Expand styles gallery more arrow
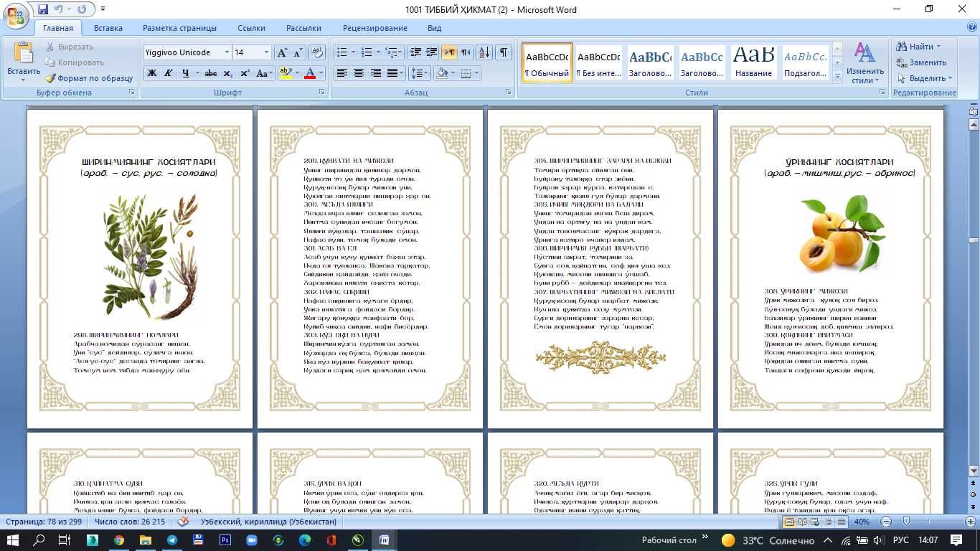Viewport: 980px width, 551px height. point(838,75)
